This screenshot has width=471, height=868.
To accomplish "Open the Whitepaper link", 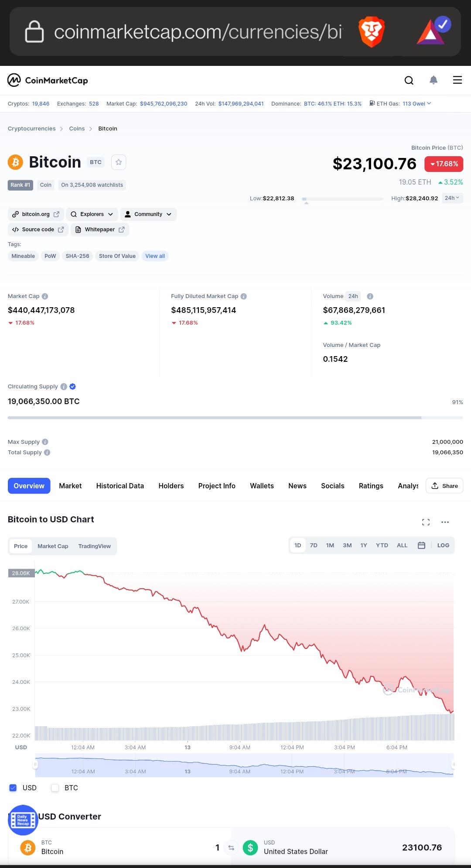I will 100,230.
